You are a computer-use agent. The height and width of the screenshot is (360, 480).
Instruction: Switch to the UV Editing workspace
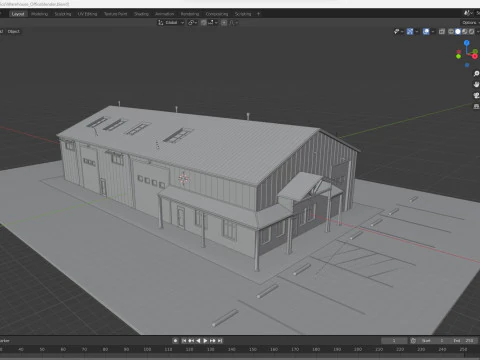pos(87,14)
